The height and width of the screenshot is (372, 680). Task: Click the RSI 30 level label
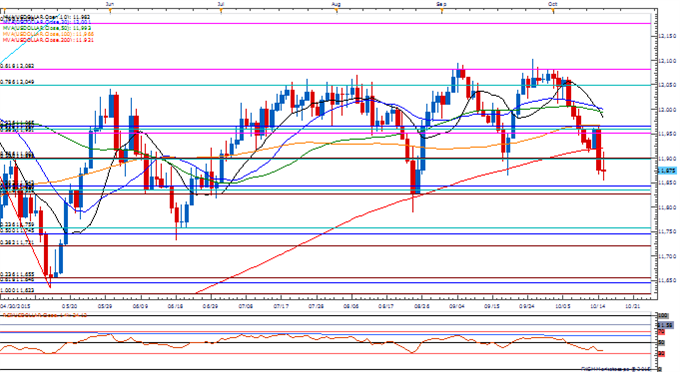662,353
